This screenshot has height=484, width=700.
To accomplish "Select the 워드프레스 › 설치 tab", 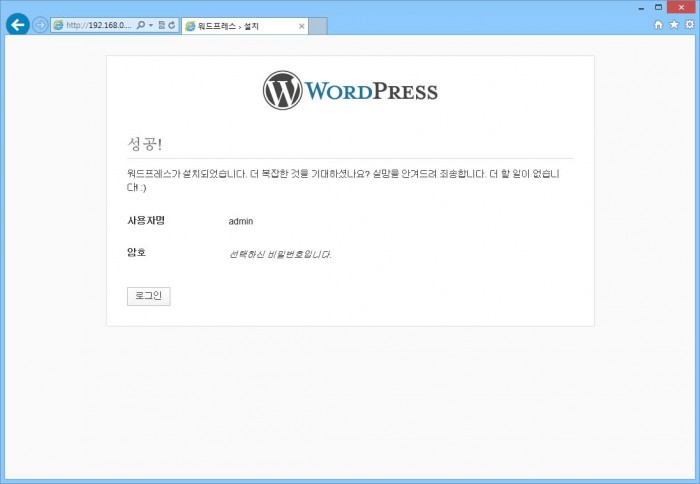I will tap(245, 26).
